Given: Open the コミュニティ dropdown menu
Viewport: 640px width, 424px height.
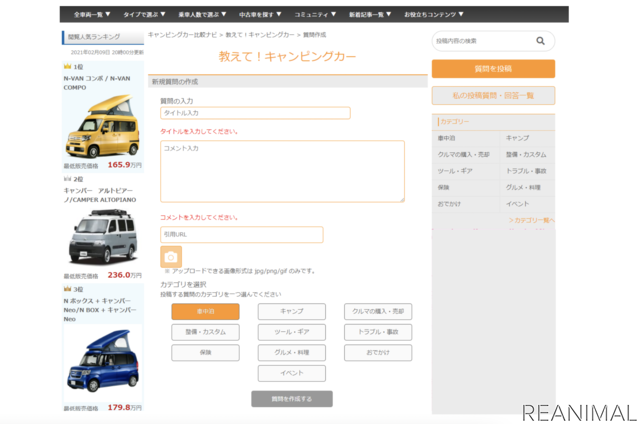Looking at the screenshot, I should point(315,14).
